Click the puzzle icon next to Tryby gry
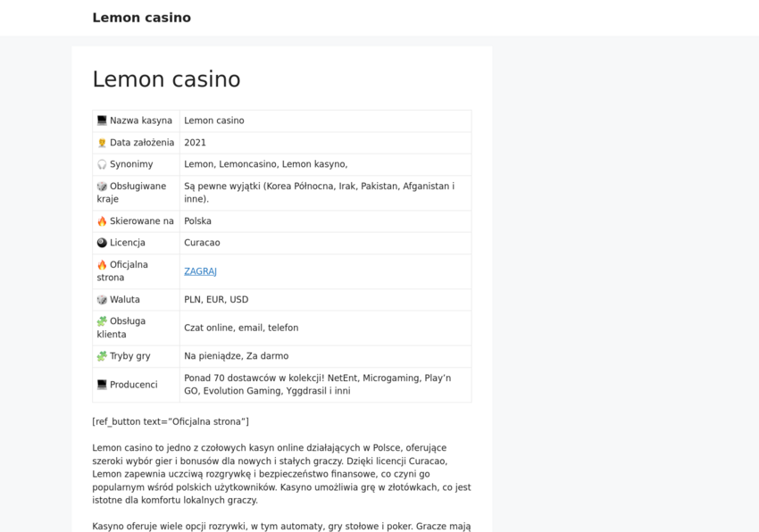 pyautogui.click(x=102, y=356)
